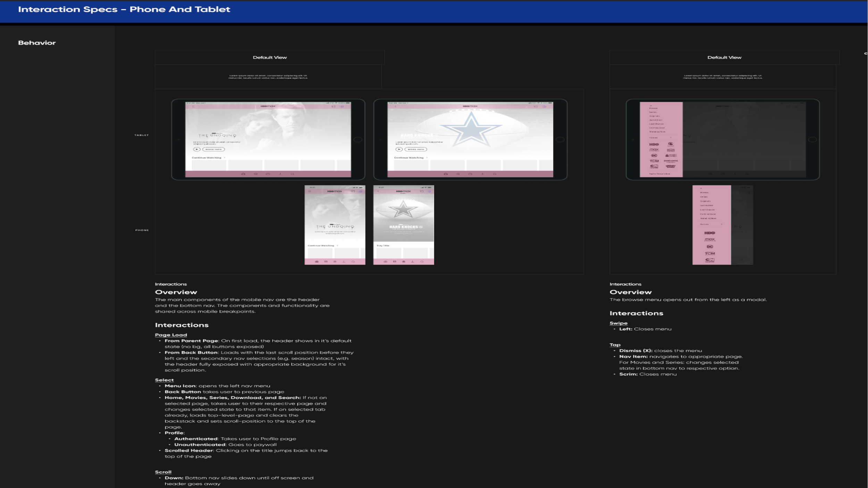Tap the back arrow on the Hard Knocks phone screen
The width and height of the screenshot is (868, 488).
click(378, 191)
